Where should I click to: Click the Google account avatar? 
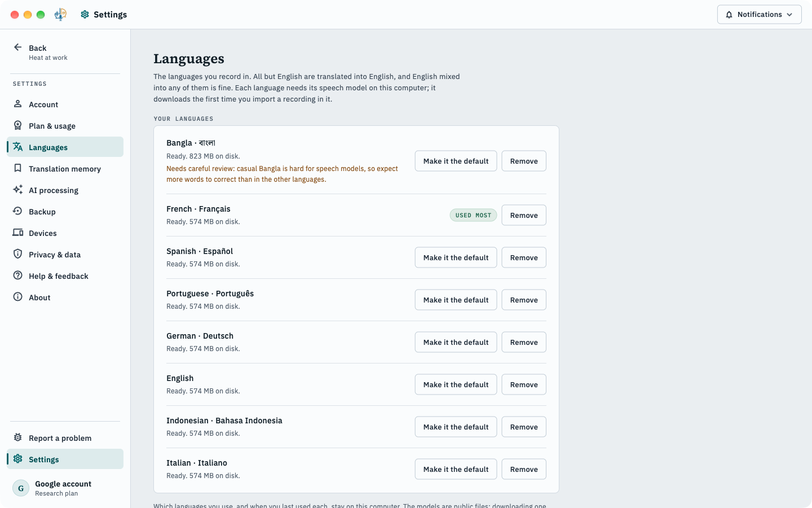(x=21, y=488)
